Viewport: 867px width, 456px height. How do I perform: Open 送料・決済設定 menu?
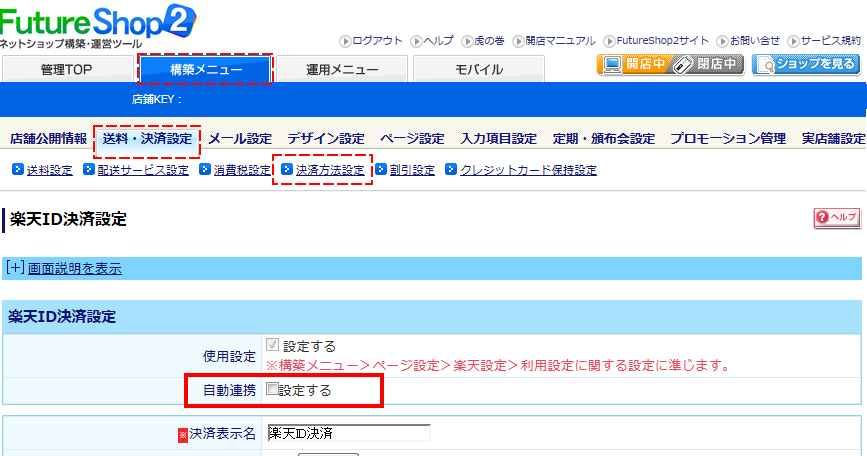tap(147, 139)
